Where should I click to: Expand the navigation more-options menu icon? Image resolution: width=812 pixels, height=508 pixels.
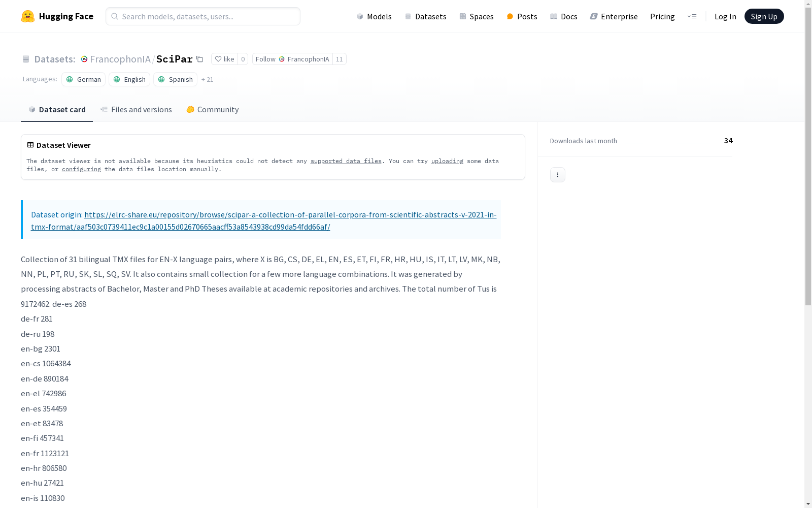point(692,16)
